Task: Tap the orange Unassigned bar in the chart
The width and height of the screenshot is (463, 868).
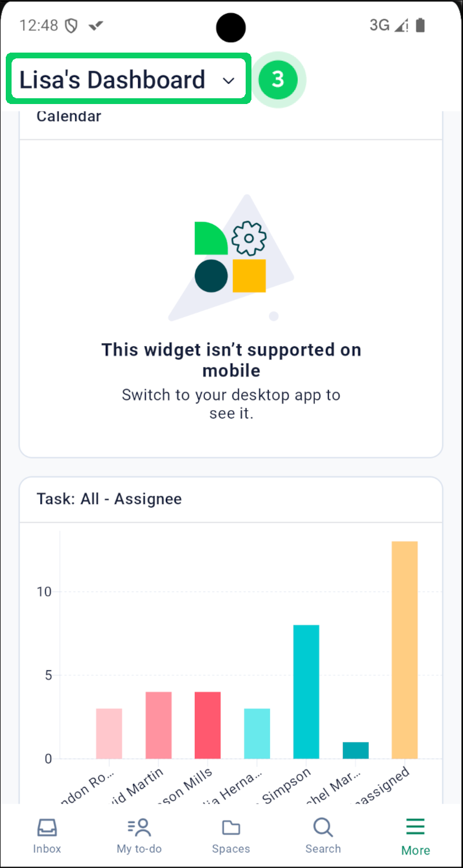Action: 405,647
